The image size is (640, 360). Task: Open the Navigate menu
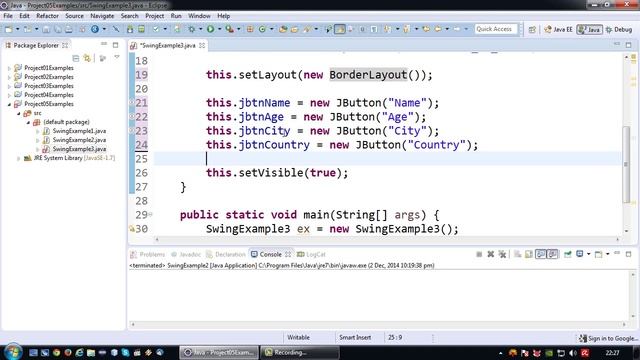[x=102, y=16]
